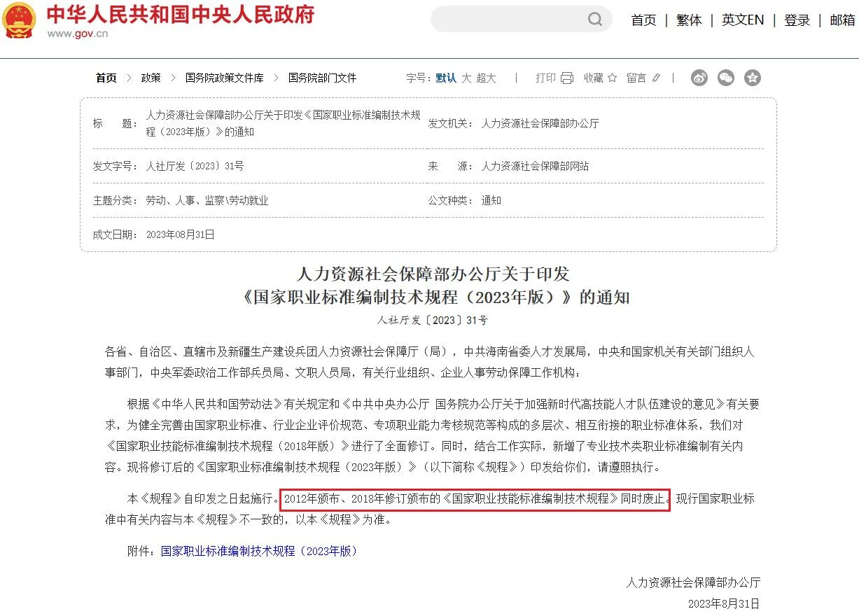Share the page via WeChat icon

click(x=726, y=78)
